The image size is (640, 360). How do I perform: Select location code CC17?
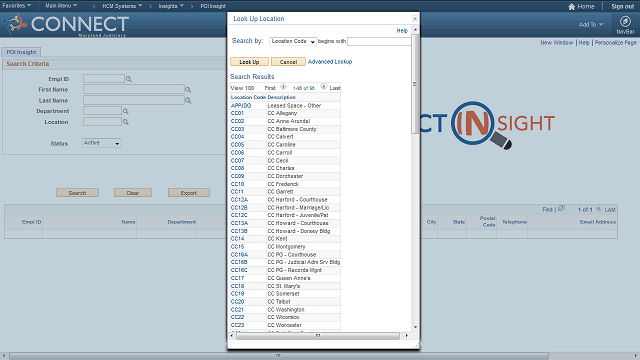[238, 278]
